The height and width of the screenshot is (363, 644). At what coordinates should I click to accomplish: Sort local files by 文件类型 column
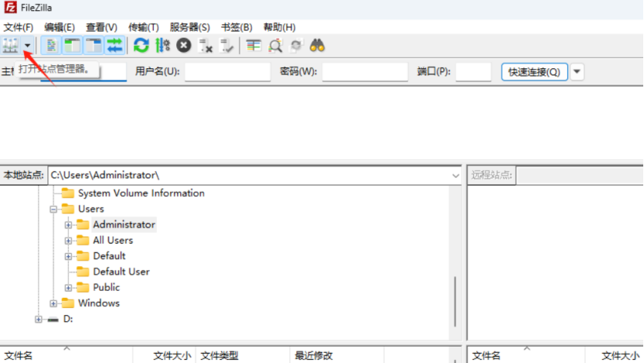(243, 355)
